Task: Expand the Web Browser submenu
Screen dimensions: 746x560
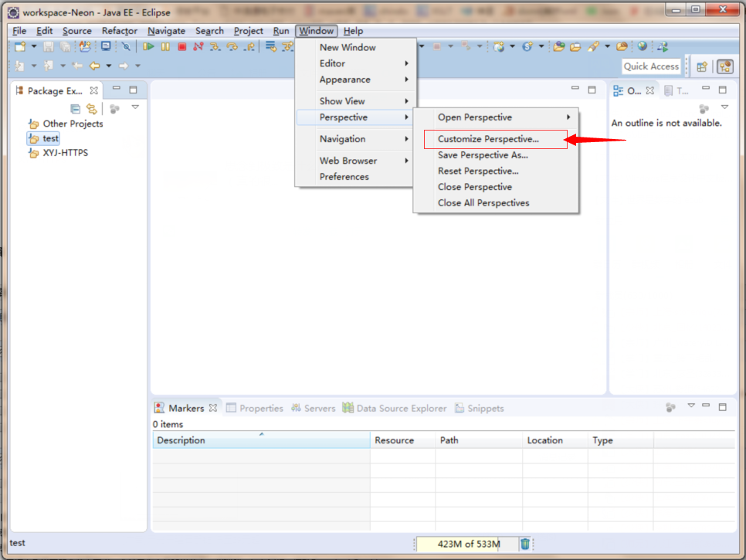Action: 356,161
